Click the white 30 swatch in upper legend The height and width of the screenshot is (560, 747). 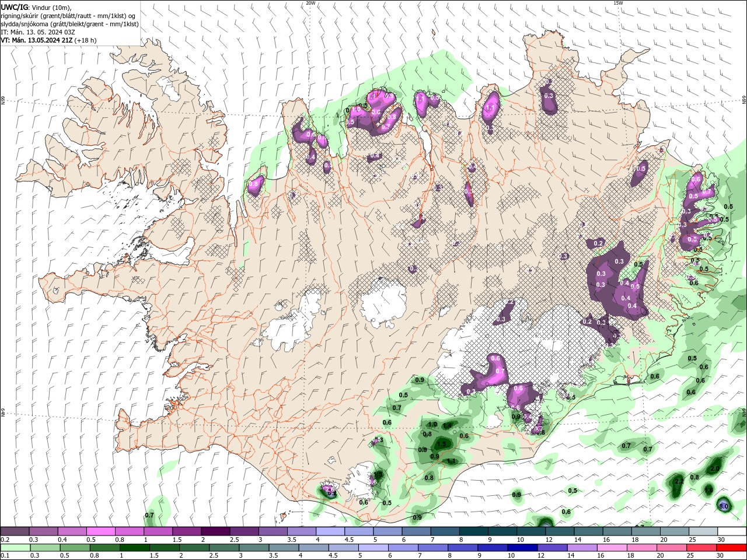pos(731,531)
